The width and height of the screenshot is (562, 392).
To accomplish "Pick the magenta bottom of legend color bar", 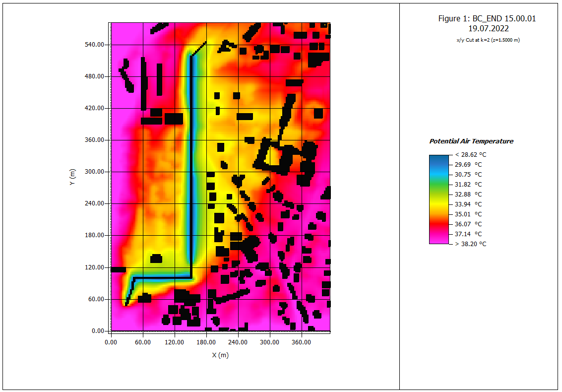I will pyautogui.click(x=438, y=240).
